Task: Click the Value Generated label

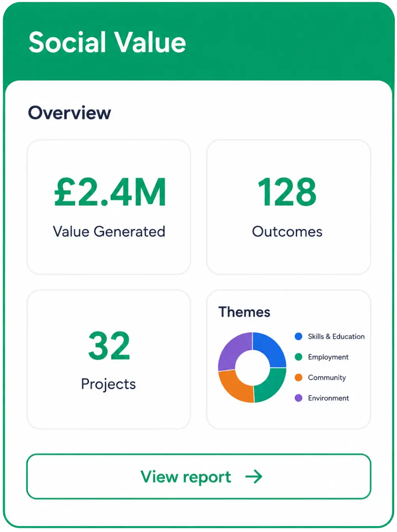Action: pyautogui.click(x=109, y=231)
